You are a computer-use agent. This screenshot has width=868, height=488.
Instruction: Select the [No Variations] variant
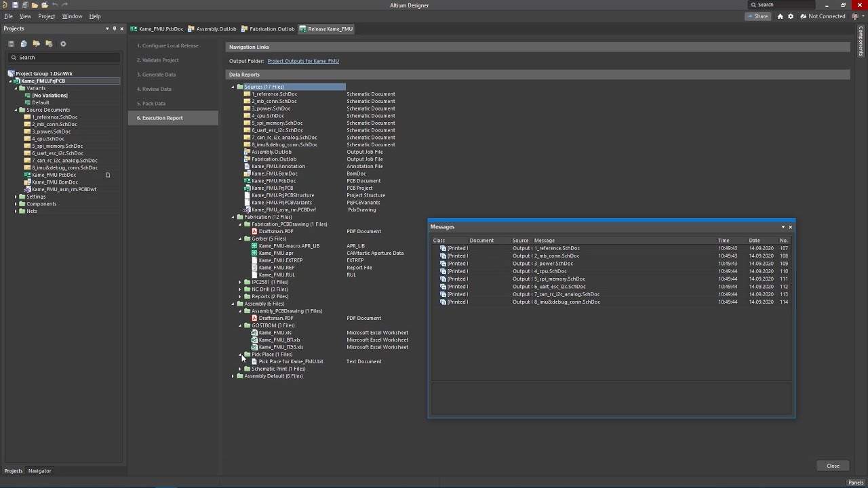(x=50, y=96)
